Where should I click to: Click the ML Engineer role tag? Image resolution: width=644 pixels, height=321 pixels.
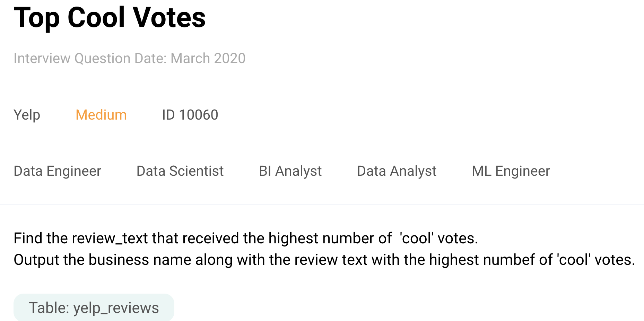pos(511,171)
